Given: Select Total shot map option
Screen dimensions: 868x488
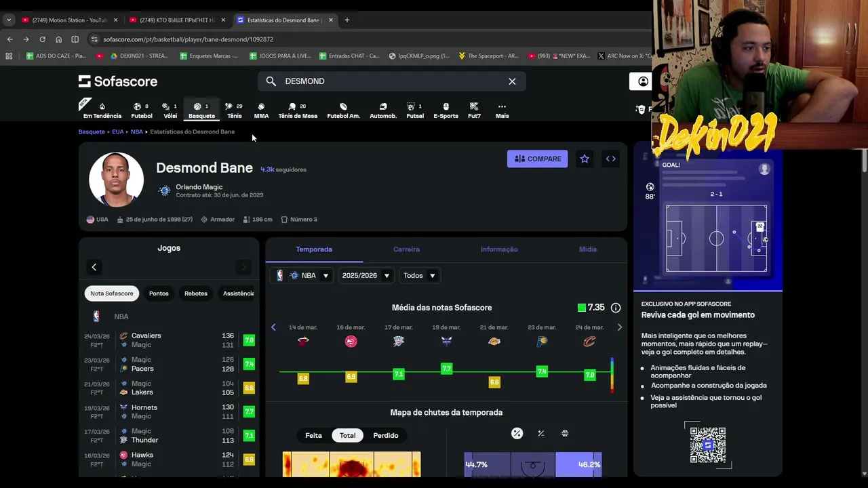Looking at the screenshot, I should [x=347, y=435].
